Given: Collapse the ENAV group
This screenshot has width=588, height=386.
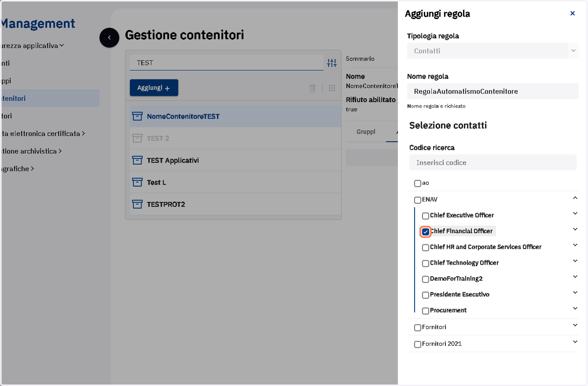Looking at the screenshot, I should [x=575, y=198].
